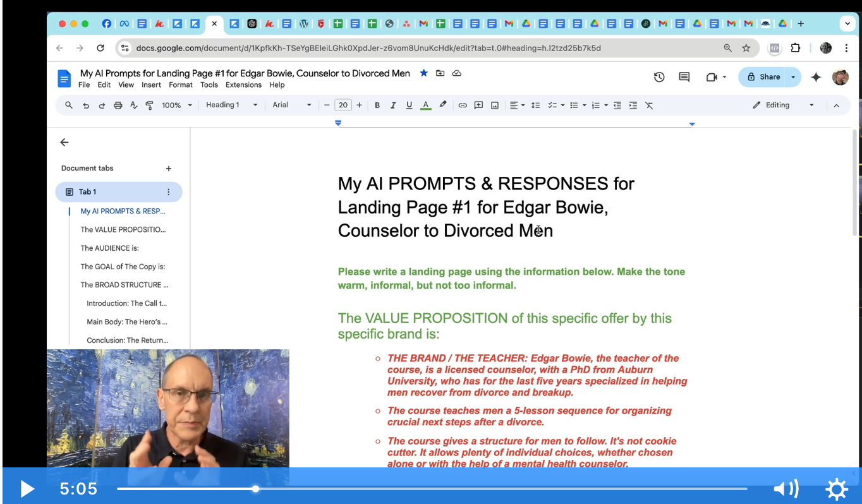Image resolution: width=862 pixels, height=504 pixels.
Task: Open the View menu
Action: tap(126, 85)
